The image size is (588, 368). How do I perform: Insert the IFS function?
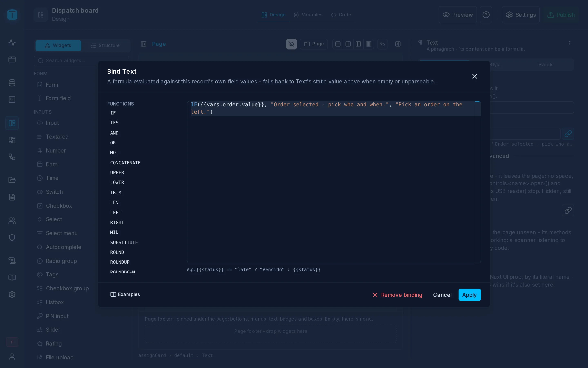pos(114,123)
